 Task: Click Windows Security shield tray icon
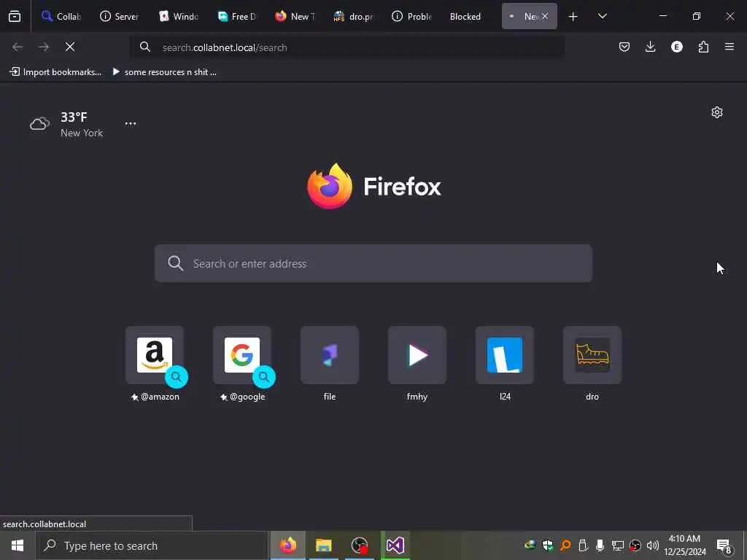[547, 545]
